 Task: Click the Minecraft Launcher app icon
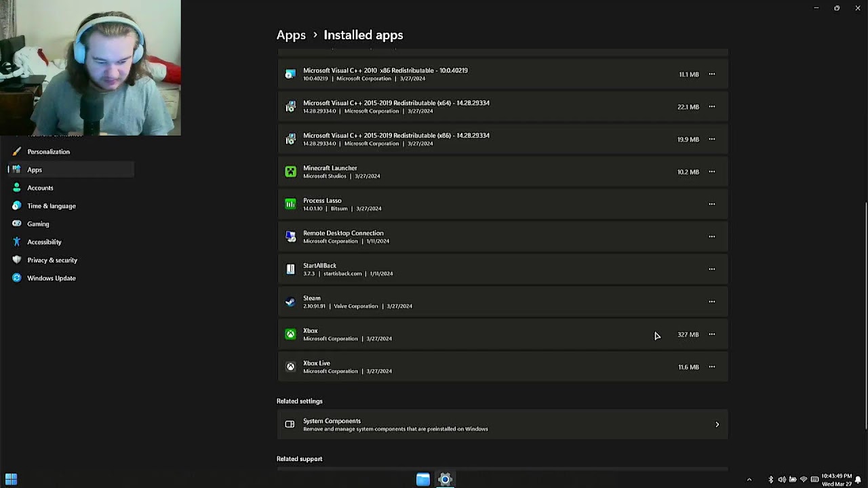click(290, 171)
